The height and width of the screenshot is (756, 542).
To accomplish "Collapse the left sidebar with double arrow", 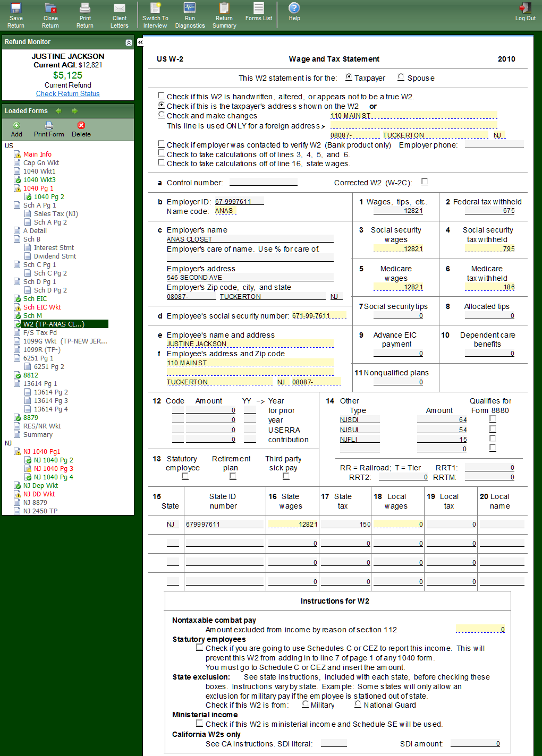I will (140, 42).
